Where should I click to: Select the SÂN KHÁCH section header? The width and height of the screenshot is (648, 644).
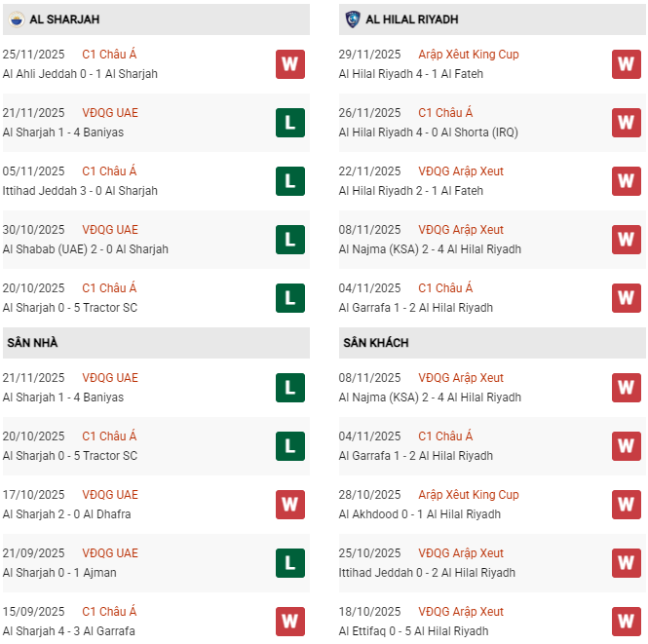tap(376, 343)
